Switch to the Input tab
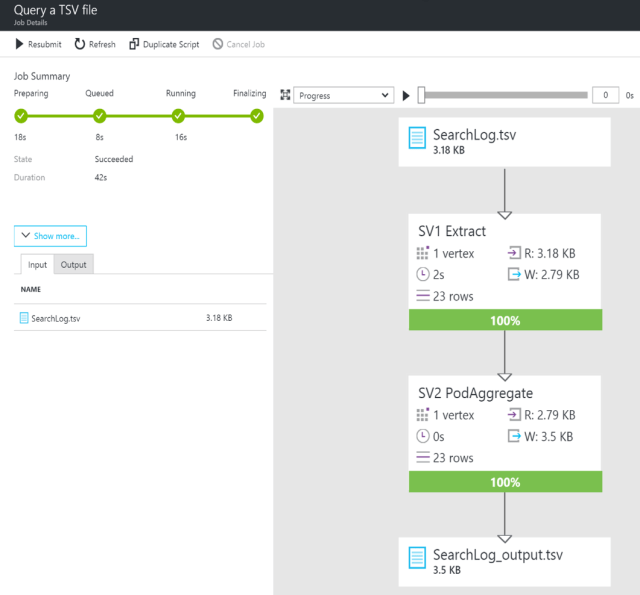 pos(37,265)
